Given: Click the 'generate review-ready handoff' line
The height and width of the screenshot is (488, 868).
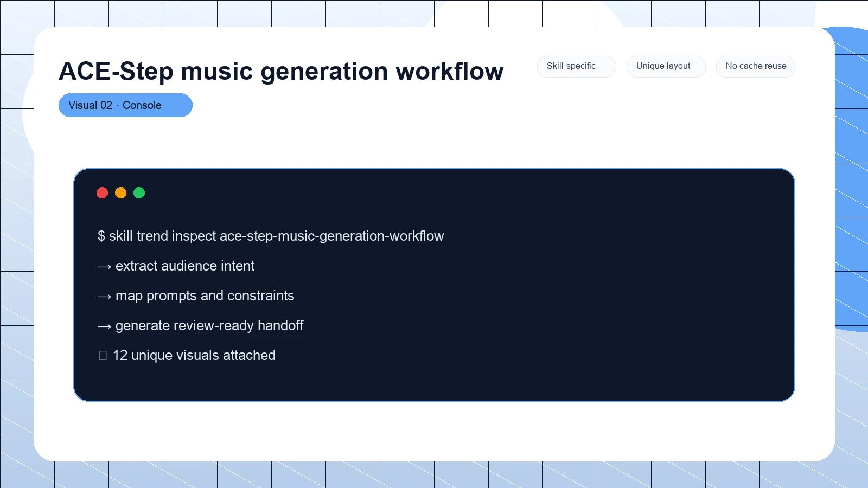Looking at the screenshot, I should click(x=200, y=325).
